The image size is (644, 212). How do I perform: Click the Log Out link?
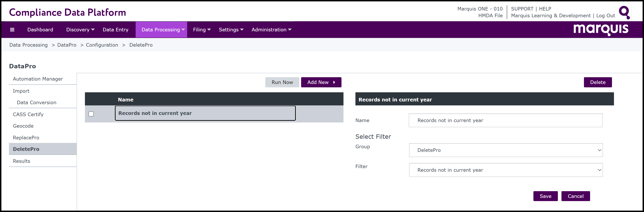[605, 16]
